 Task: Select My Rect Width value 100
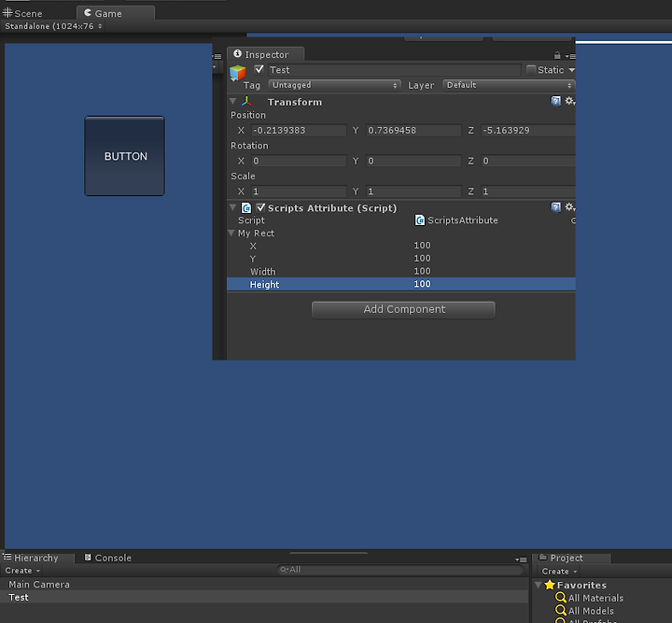[422, 271]
